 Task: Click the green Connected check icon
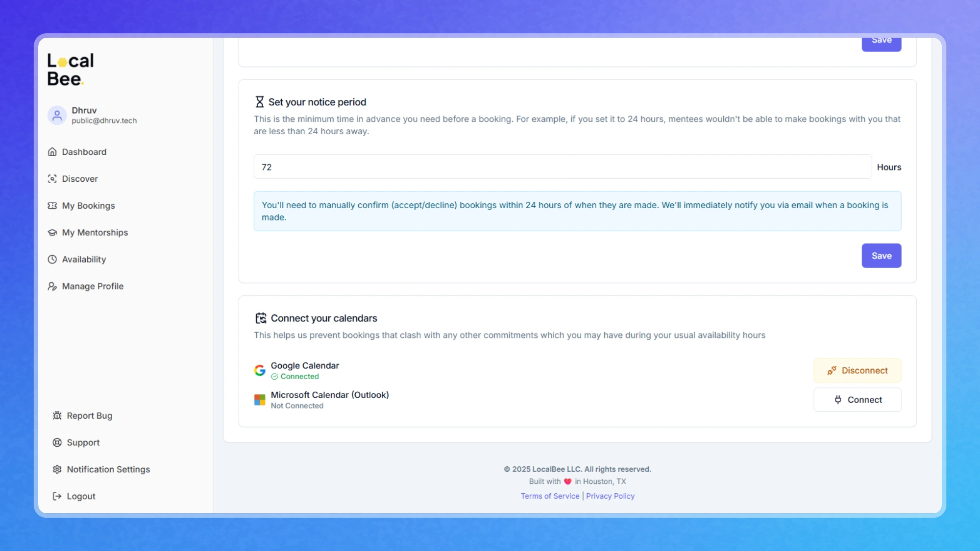274,377
